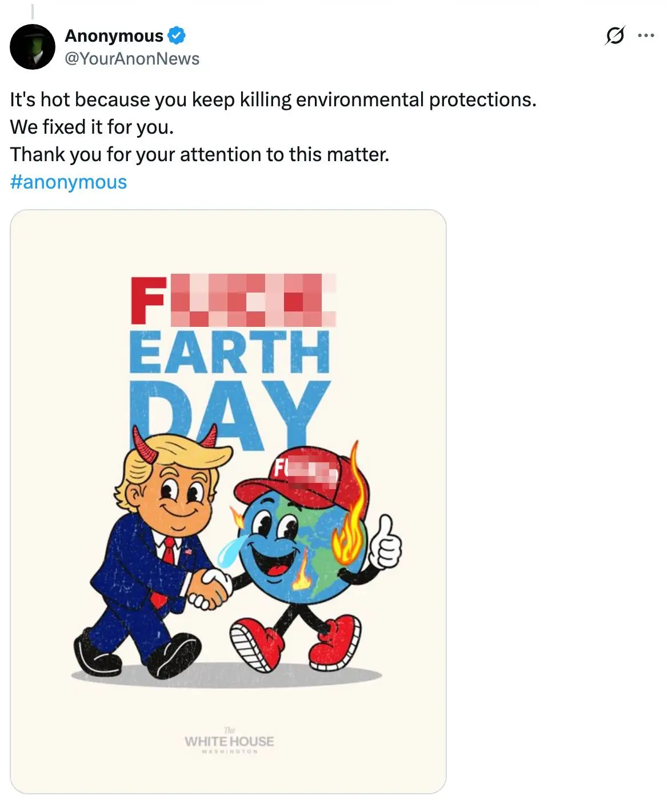The height and width of the screenshot is (808, 672).
Task: Click the pixelated red word atop the poster
Action: pos(234,300)
